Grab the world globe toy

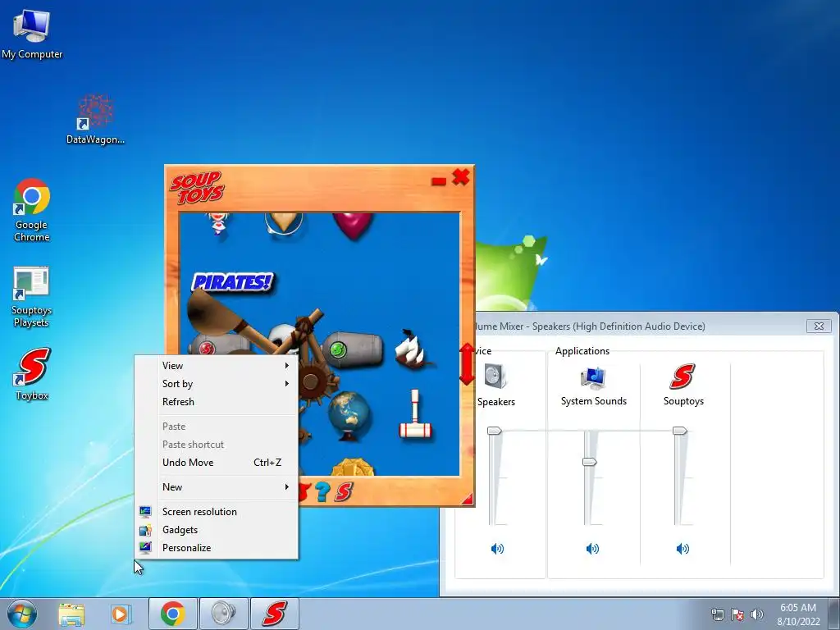click(x=349, y=416)
